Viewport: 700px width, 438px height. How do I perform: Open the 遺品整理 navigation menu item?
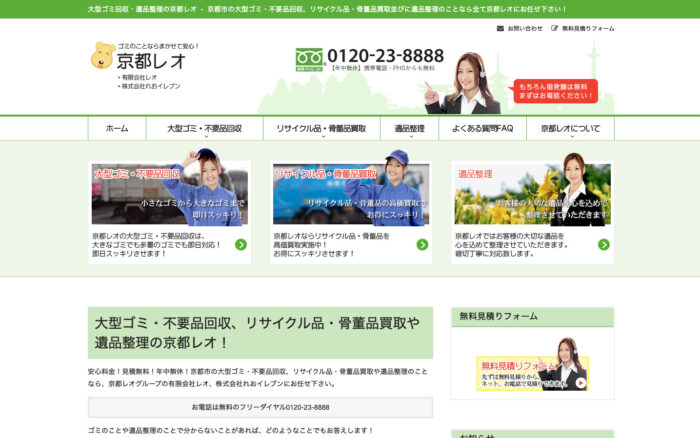click(x=409, y=129)
